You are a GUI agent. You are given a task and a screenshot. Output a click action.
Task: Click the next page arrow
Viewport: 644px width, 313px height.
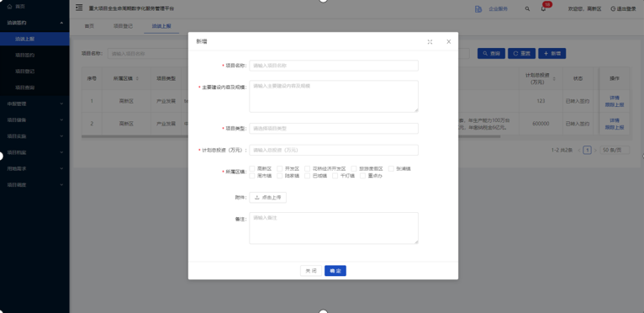pyautogui.click(x=595, y=150)
